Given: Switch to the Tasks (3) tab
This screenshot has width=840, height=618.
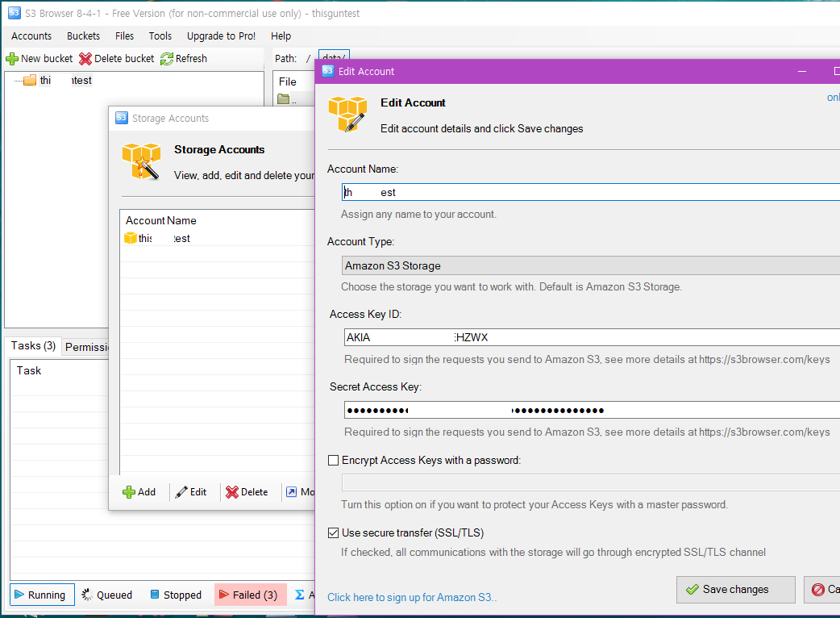Looking at the screenshot, I should (33, 346).
